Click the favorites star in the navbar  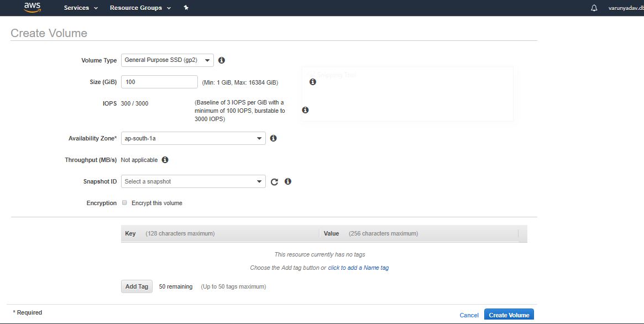tap(186, 8)
